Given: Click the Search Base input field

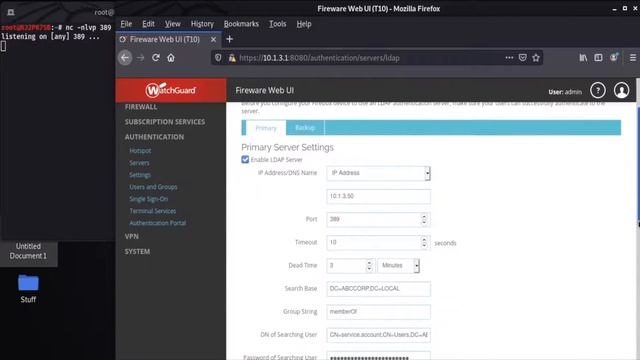Looking at the screenshot, I should [378, 289].
